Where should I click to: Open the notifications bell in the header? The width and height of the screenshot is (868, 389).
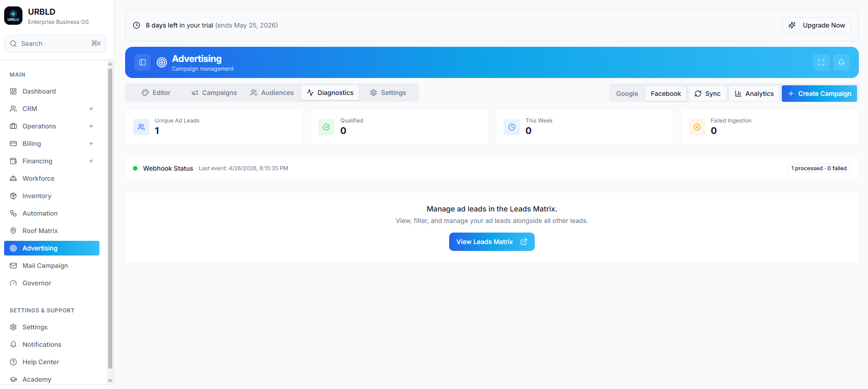coord(841,62)
